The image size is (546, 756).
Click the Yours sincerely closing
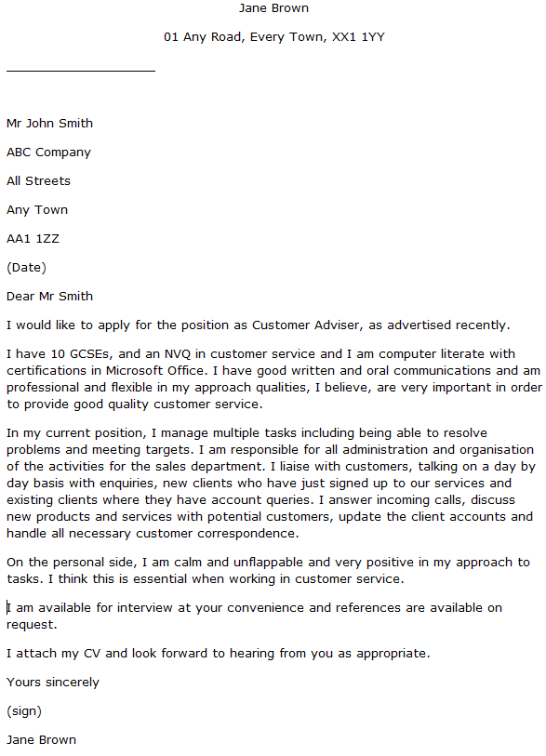pyautogui.click(x=53, y=683)
